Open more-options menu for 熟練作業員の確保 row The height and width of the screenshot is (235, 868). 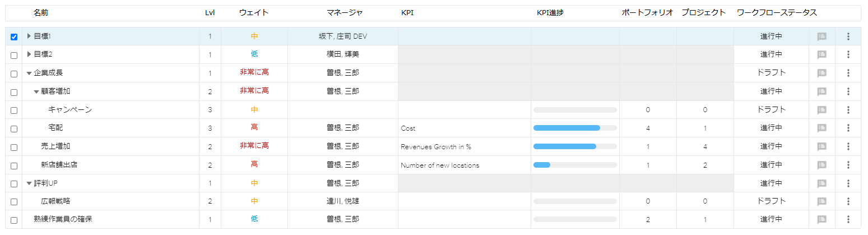point(848,219)
